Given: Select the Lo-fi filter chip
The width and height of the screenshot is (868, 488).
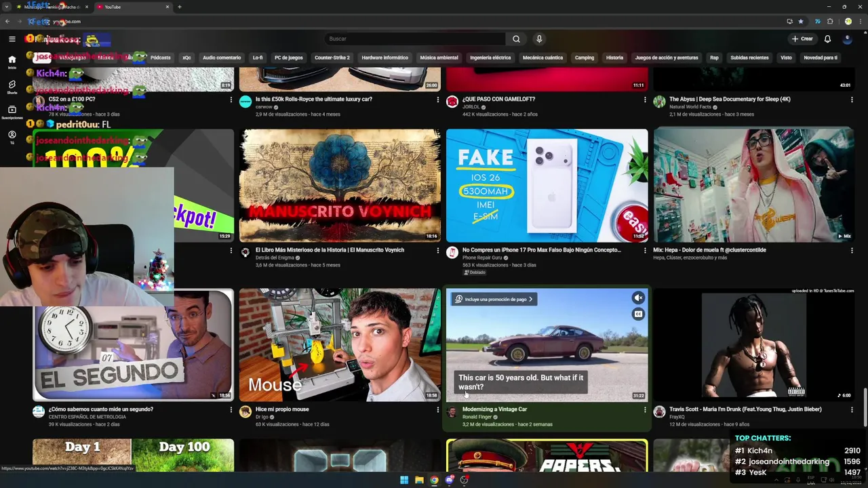Looking at the screenshot, I should tap(258, 58).
